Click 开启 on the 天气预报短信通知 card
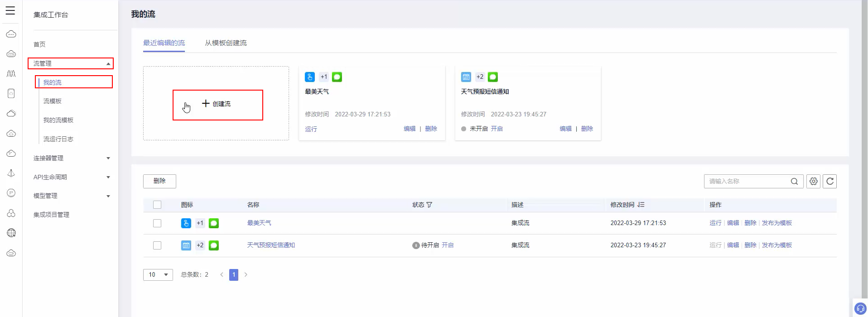This screenshot has height=317, width=868. [497, 129]
